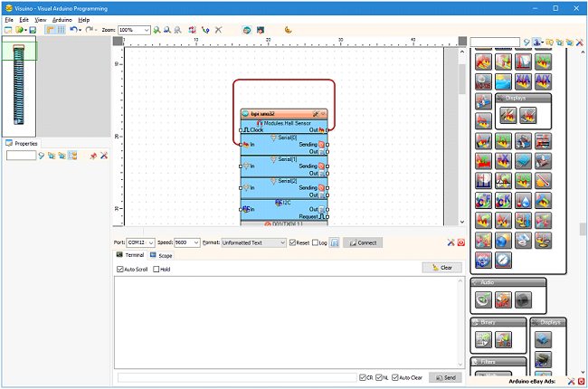Click the Properties filter input field

coord(21,156)
